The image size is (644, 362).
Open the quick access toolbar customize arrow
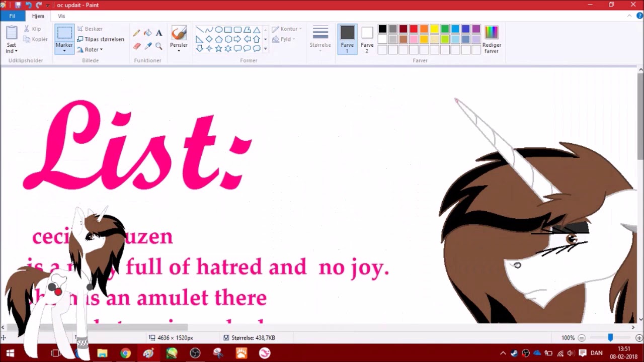click(x=48, y=5)
